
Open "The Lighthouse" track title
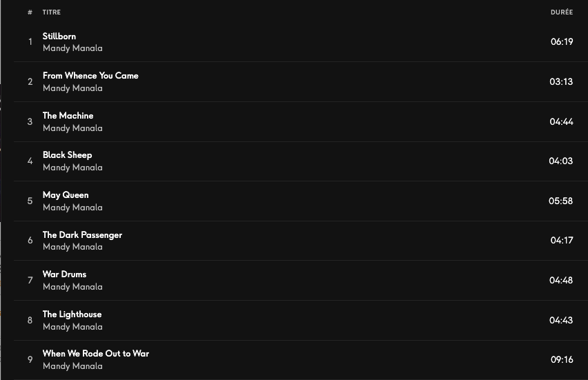pyautogui.click(x=72, y=314)
